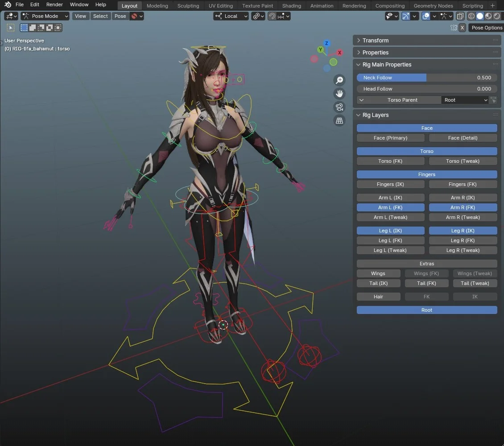Image resolution: width=504 pixels, height=446 pixels.
Task: Switch to the Shading workspace tab
Action: (x=292, y=6)
